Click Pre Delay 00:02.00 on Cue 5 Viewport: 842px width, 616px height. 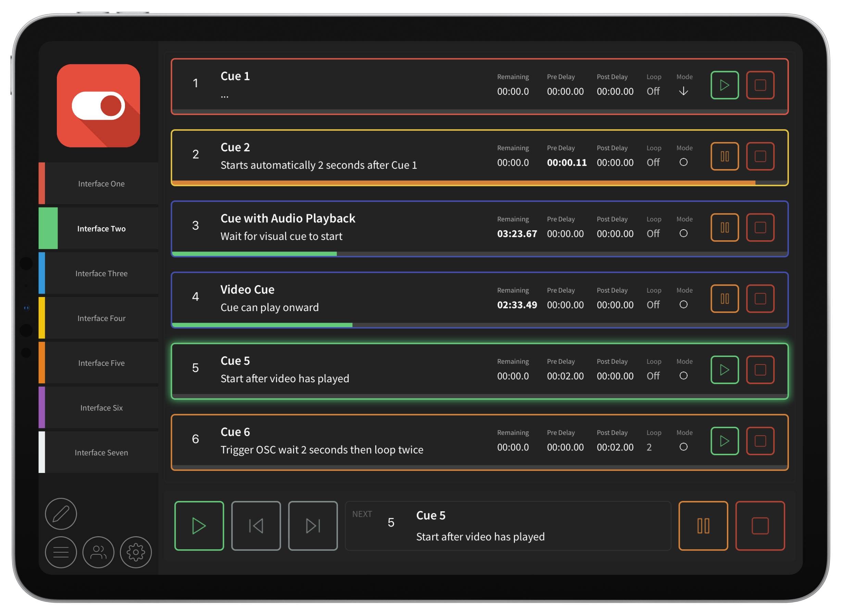coord(565,376)
